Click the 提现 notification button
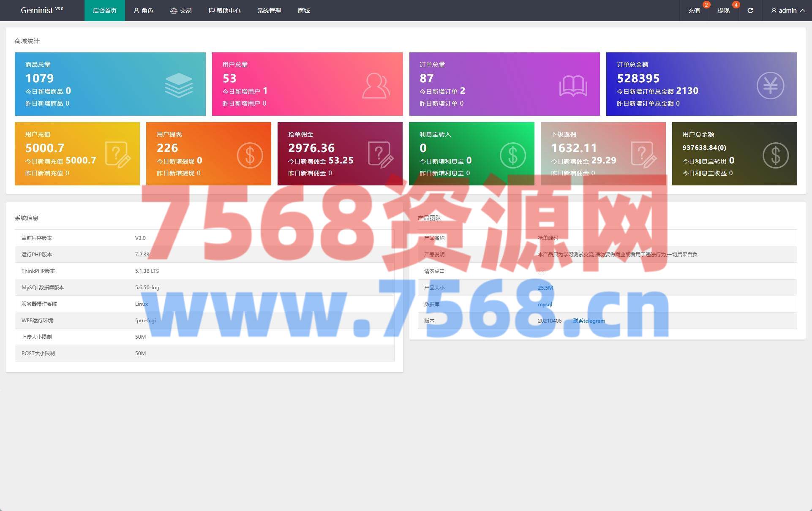Viewport: 812px width, 511px height. 723,11
